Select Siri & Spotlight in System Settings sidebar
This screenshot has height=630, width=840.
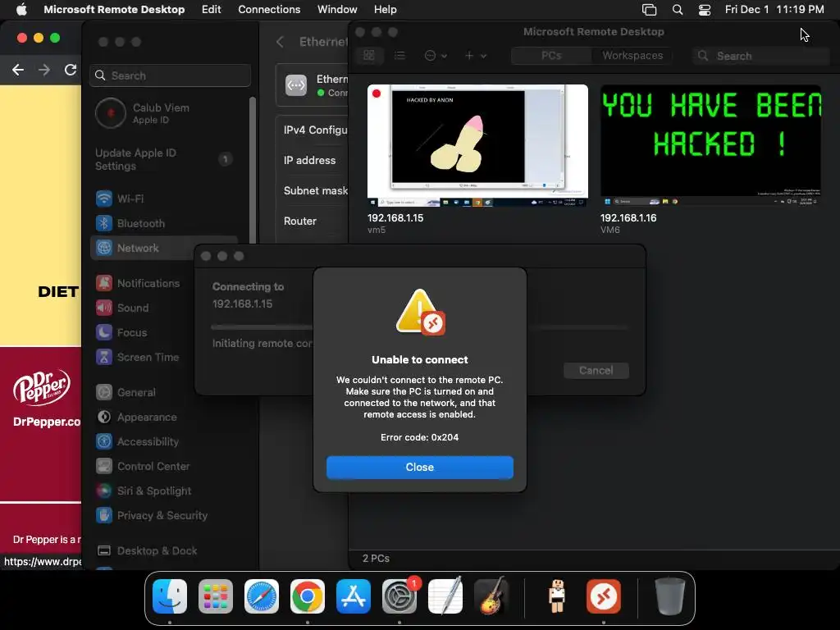pos(164,491)
